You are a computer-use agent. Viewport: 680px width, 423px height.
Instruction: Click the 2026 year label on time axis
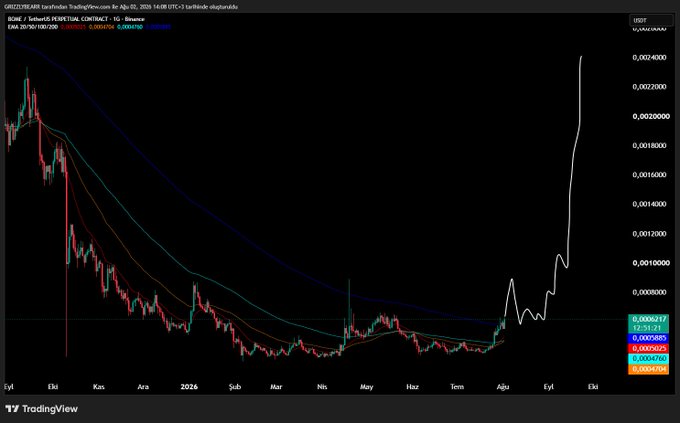(189, 387)
